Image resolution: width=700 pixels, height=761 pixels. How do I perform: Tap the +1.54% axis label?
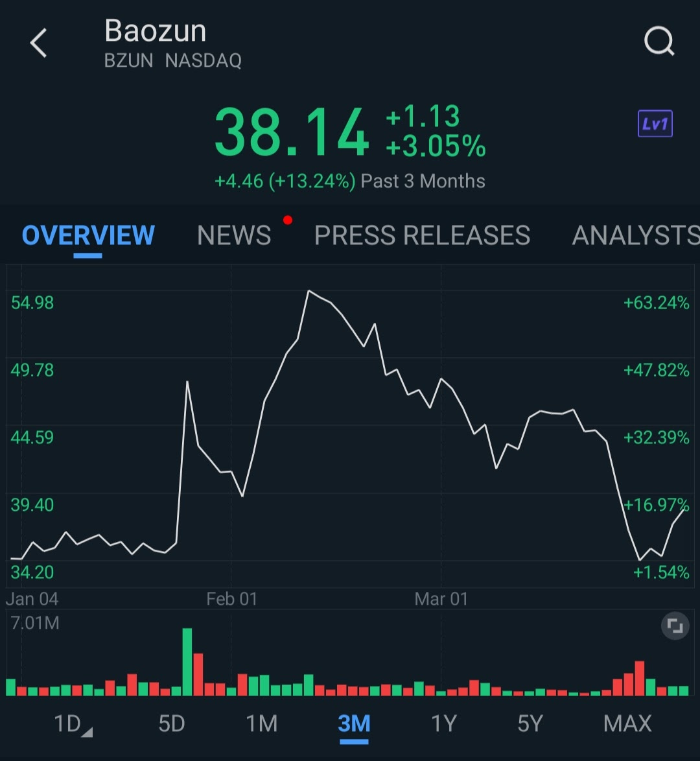click(661, 572)
